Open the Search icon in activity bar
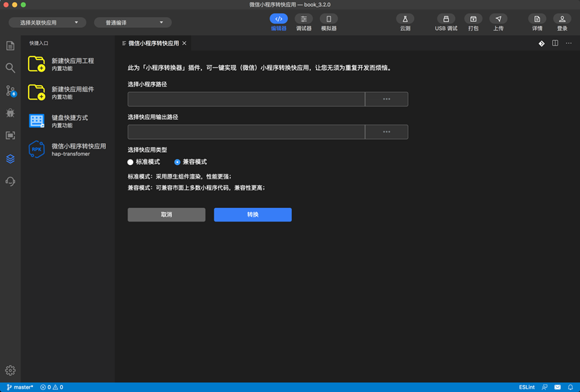Image resolution: width=580 pixels, height=392 pixels. (10, 68)
